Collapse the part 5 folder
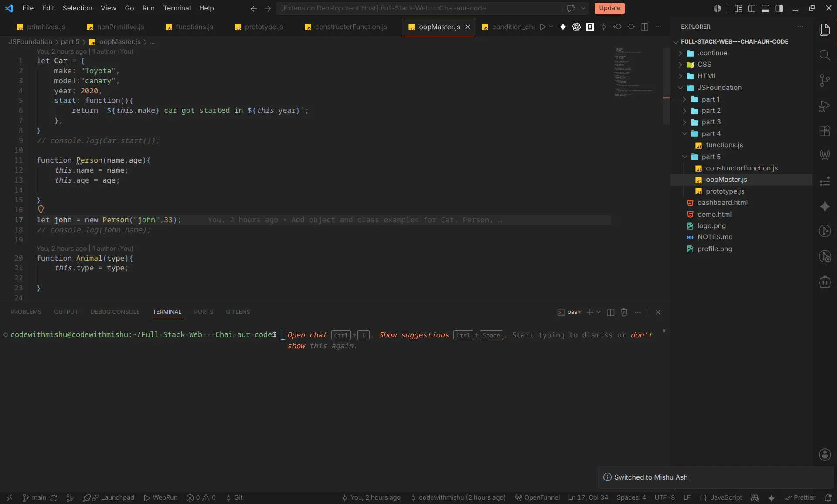837x504 pixels. pos(684,157)
